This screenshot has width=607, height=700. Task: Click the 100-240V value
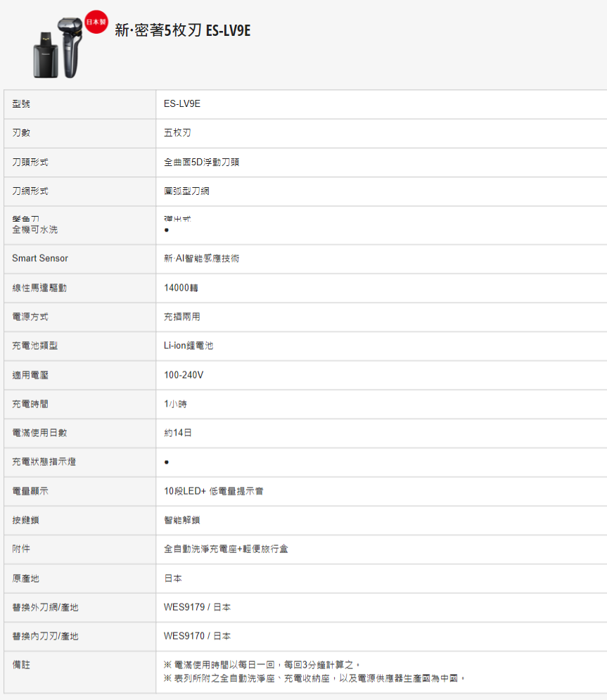[184, 375]
